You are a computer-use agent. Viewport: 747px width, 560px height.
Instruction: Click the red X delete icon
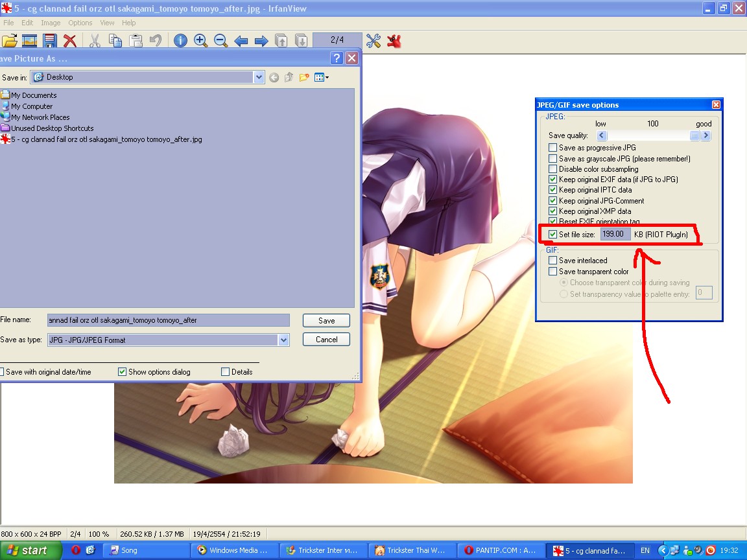click(70, 41)
